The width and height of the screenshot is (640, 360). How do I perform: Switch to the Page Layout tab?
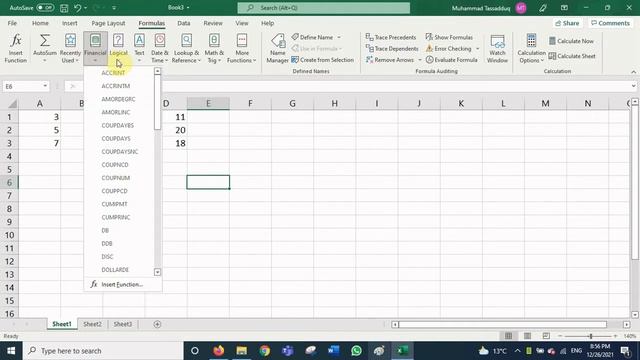click(109, 23)
